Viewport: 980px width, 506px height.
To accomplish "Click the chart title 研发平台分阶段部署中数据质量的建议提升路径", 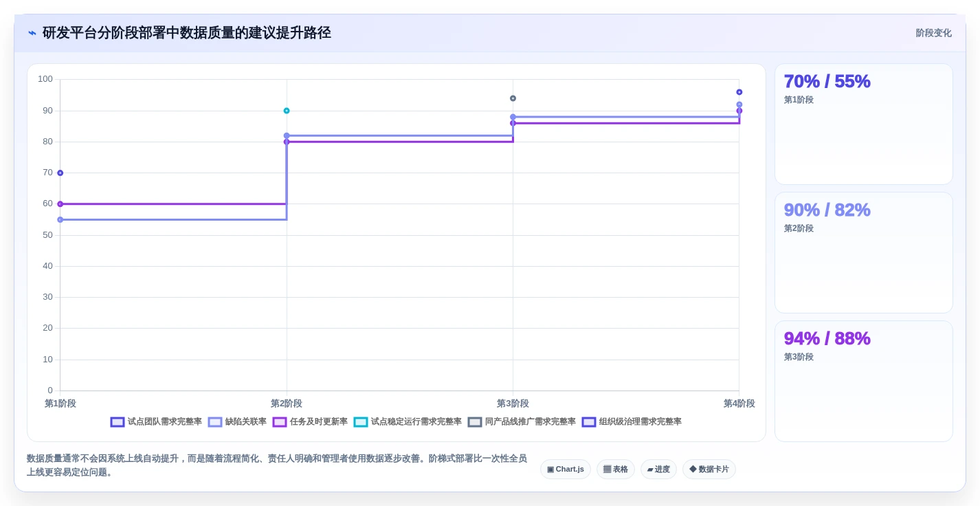I will [187, 33].
